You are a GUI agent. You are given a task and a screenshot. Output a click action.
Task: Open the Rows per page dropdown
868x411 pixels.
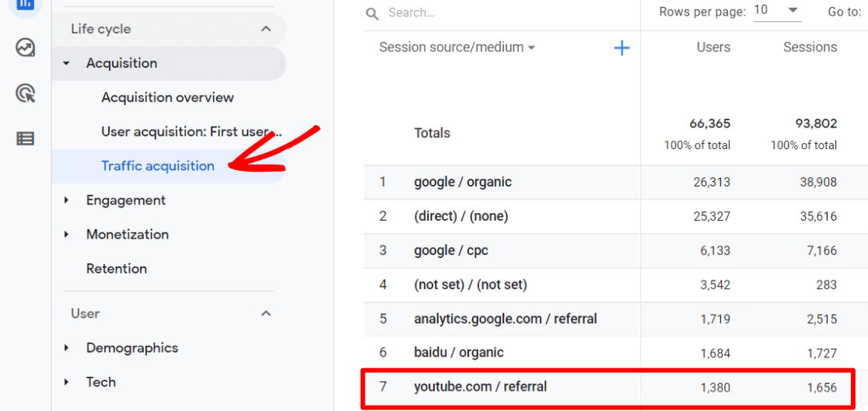click(777, 12)
